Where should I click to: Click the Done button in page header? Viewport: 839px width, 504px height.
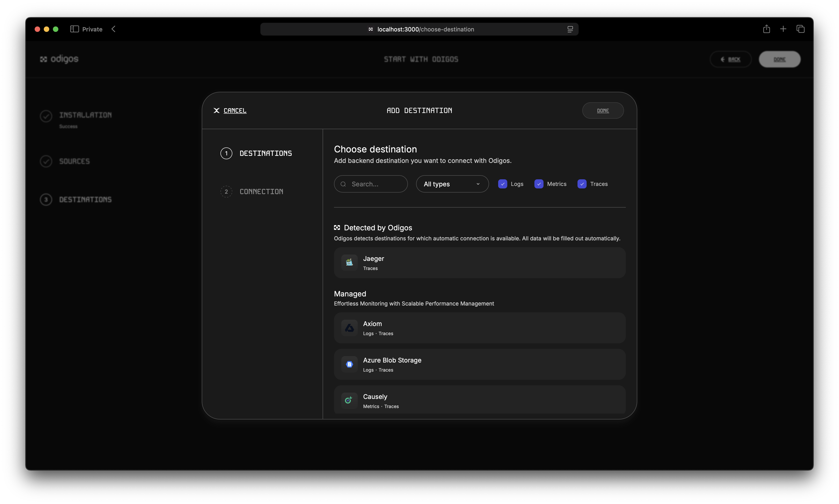tap(779, 59)
